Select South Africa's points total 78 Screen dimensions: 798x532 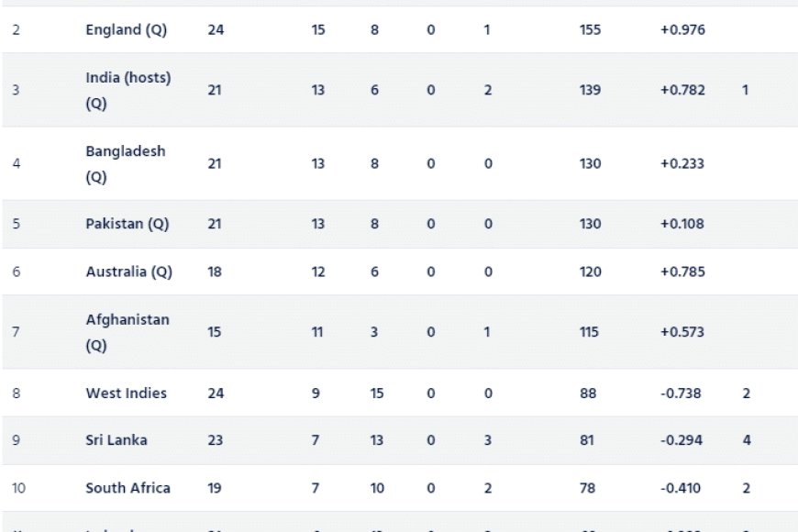[589, 488]
